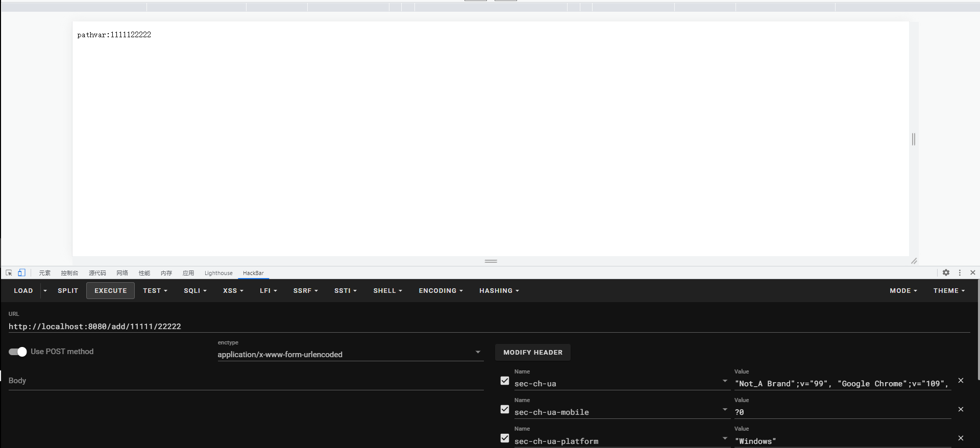Focus the URL input field
Viewport: 980px width, 448px height.
489,327
